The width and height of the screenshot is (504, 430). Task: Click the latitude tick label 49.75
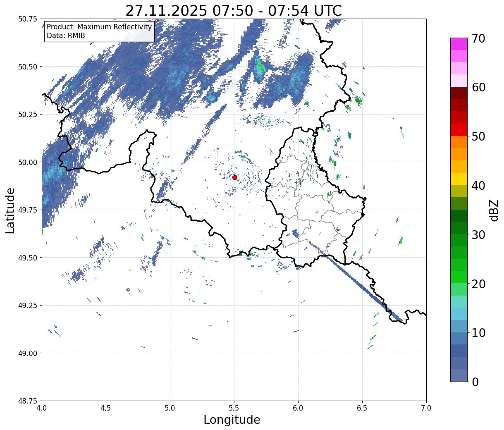pyautogui.click(x=28, y=210)
